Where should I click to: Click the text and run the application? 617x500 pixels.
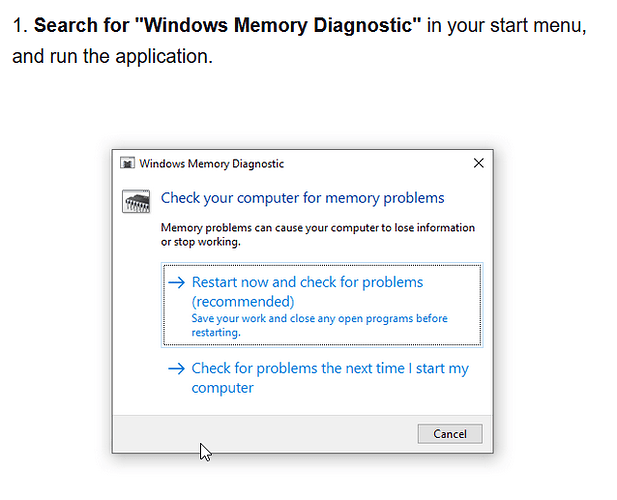(x=113, y=56)
